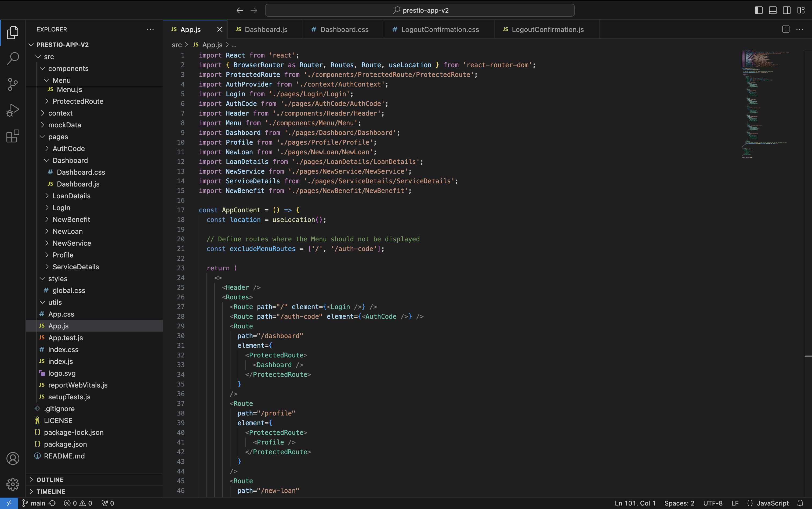The height and width of the screenshot is (509, 812).
Task: Open Run and Debug view
Action: click(13, 110)
